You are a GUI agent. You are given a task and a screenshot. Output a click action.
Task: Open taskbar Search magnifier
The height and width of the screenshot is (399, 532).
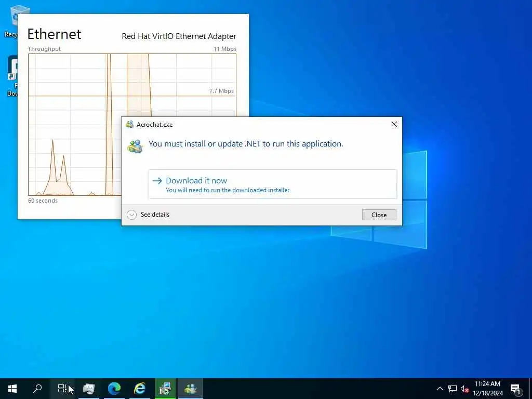pyautogui.click(x=37, y=389)
